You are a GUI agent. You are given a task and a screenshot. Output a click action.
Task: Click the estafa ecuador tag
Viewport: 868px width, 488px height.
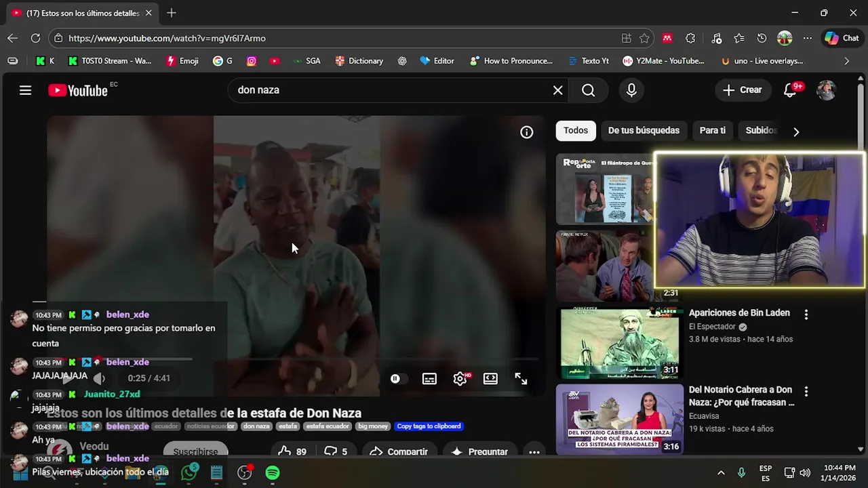click(328, 426)
